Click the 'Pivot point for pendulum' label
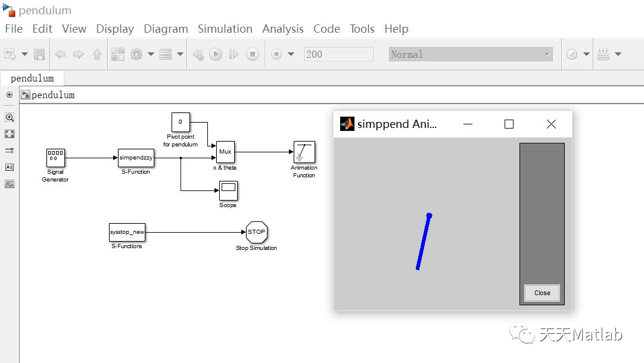The width and height of the screenshot is (644, 363). [x=181, y=140]
